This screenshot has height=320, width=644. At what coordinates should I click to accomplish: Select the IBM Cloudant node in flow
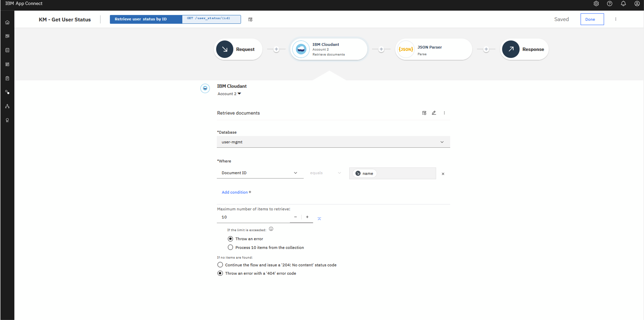[329, 49]
